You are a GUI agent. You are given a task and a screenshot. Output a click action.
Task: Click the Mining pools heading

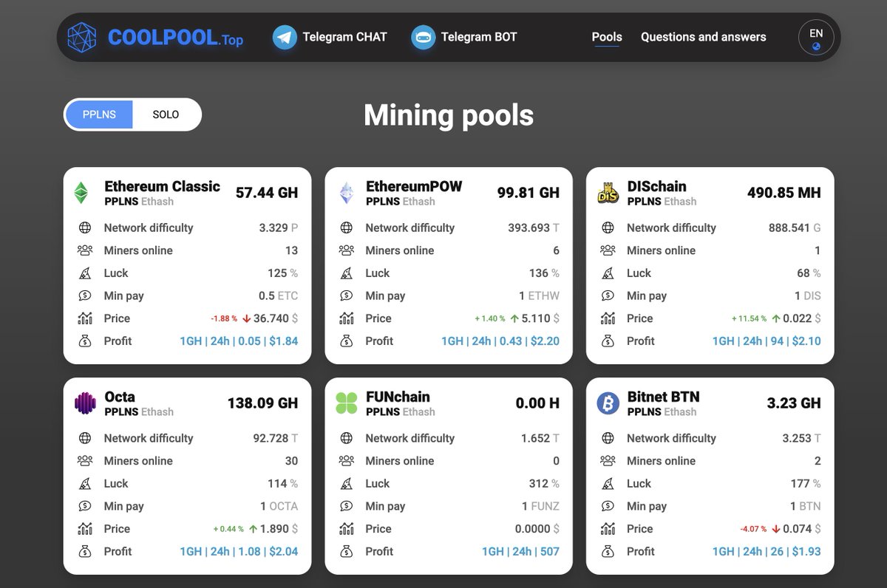coord(449,115)
